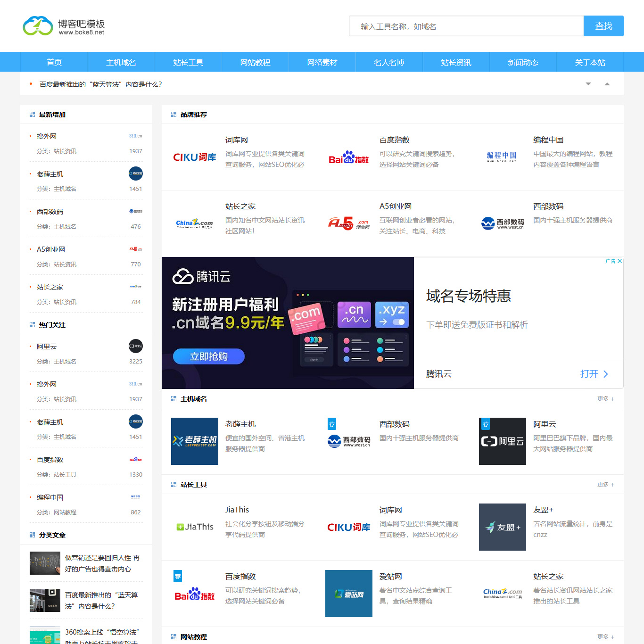Open 阿里云 in the 热门关注 list

[47, 347]
